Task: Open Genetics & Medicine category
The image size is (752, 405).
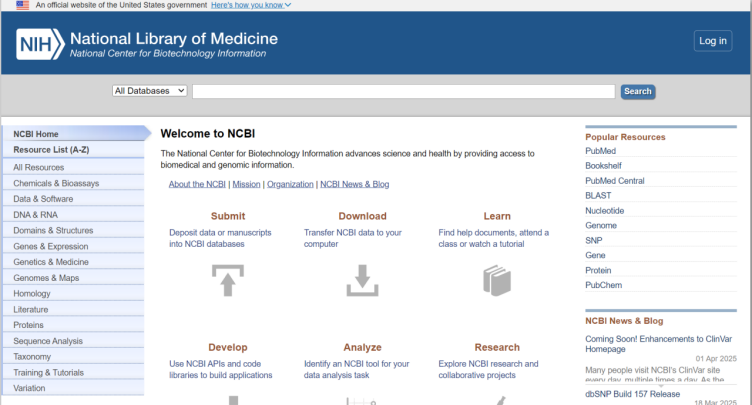Action: tap(73, 262)
